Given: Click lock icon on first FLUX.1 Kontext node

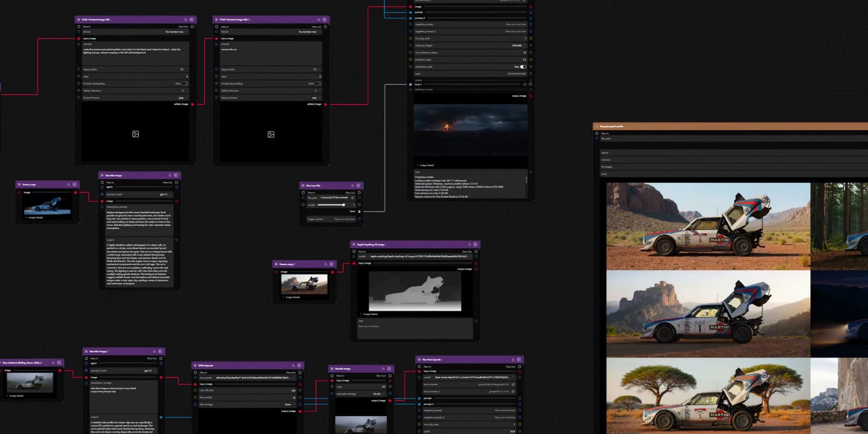Looking at the screenshot, I should click(x=186, y=20).
